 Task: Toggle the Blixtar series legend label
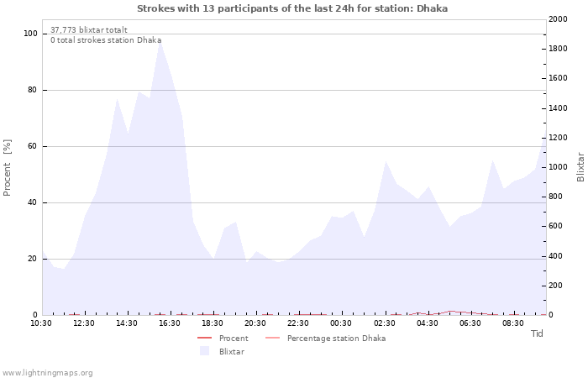click(x=232, y=351)
